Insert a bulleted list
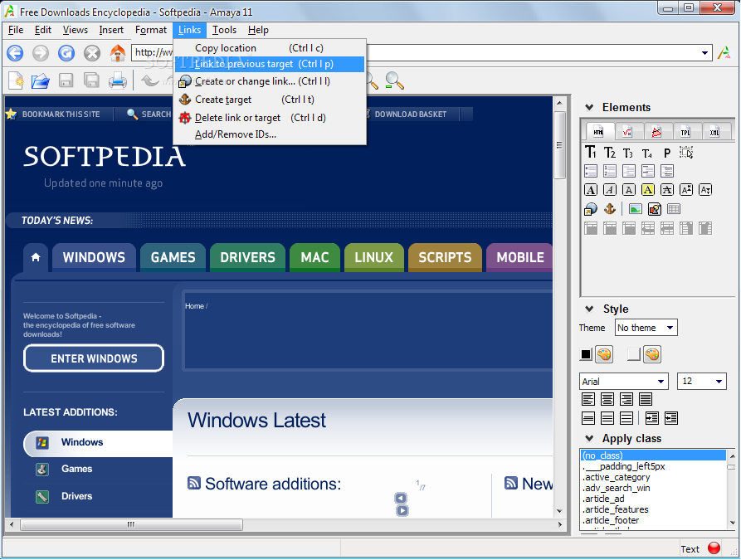741x560 pixels. click(591, 171)
